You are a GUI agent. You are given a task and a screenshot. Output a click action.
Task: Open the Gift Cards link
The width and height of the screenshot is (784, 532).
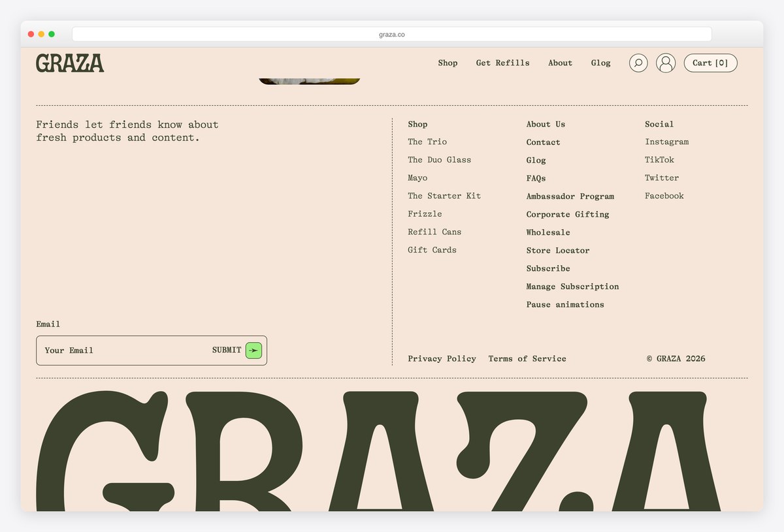[432, 250]
